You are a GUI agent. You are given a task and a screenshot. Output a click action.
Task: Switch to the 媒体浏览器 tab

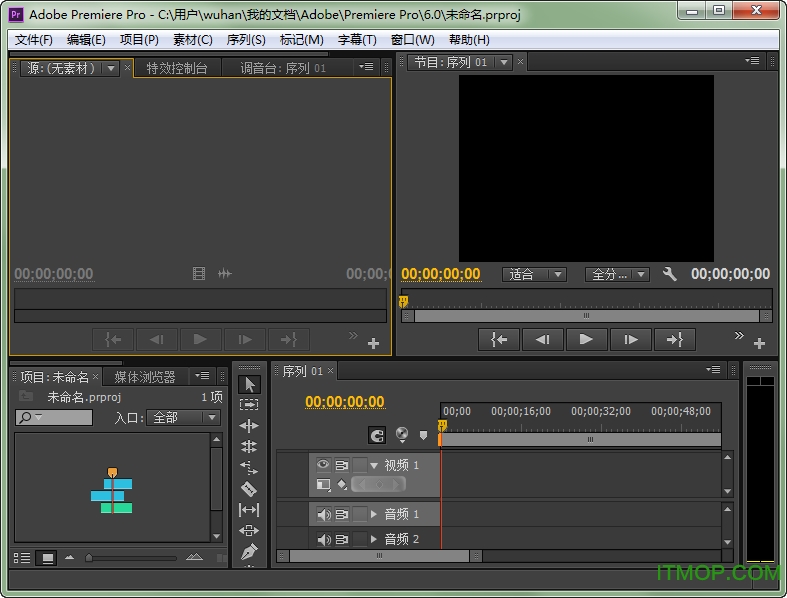(x=145, y=377)
